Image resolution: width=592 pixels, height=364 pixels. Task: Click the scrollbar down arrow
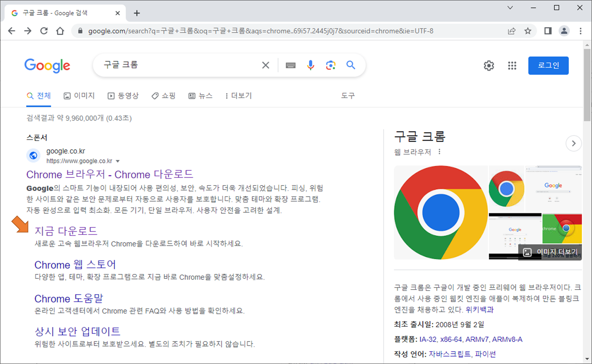pyautogui.click(x=587, y=359)
